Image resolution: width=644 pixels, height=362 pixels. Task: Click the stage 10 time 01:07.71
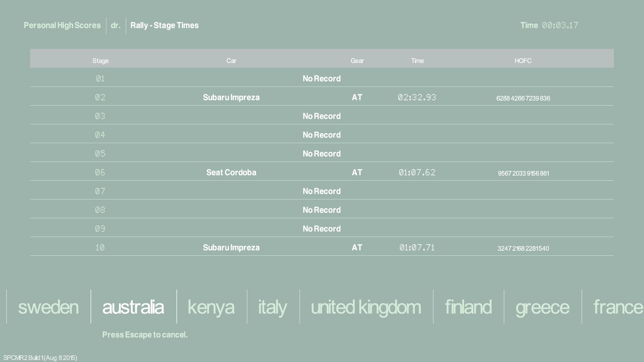tap(417, 247)
